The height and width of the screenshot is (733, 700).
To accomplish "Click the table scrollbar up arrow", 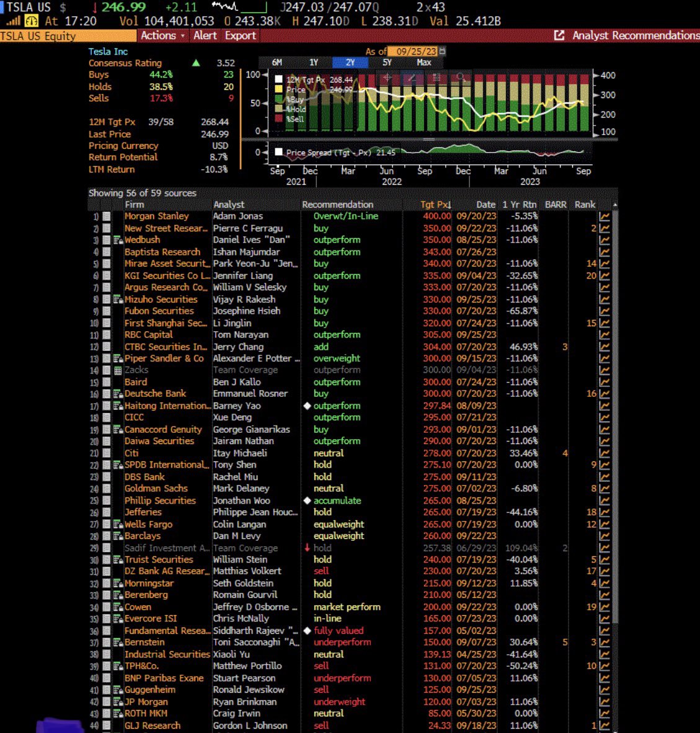I will (x=615, y=205).
